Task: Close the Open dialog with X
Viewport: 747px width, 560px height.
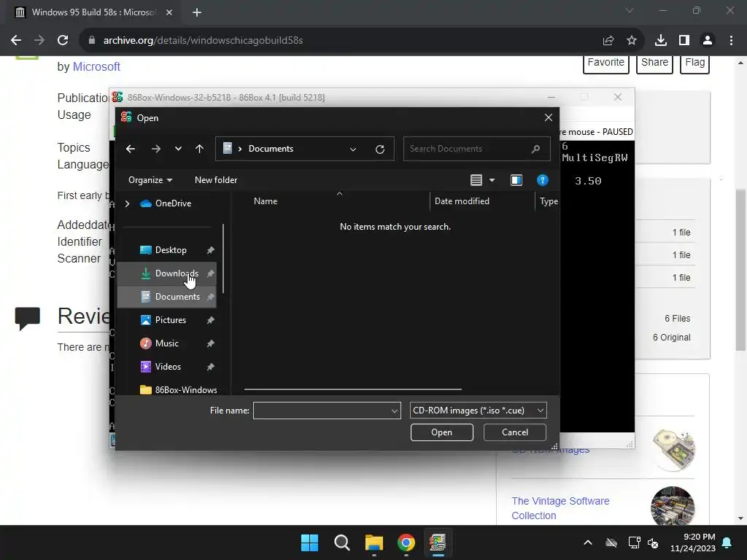Action: pyautogui.click(x=549, y=117)
